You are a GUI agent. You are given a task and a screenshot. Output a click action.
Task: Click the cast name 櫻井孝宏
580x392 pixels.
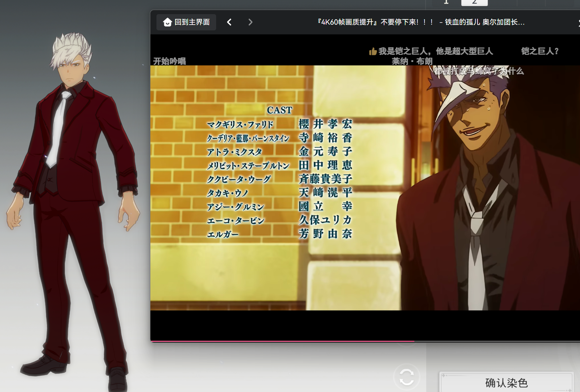coord(325,124)
